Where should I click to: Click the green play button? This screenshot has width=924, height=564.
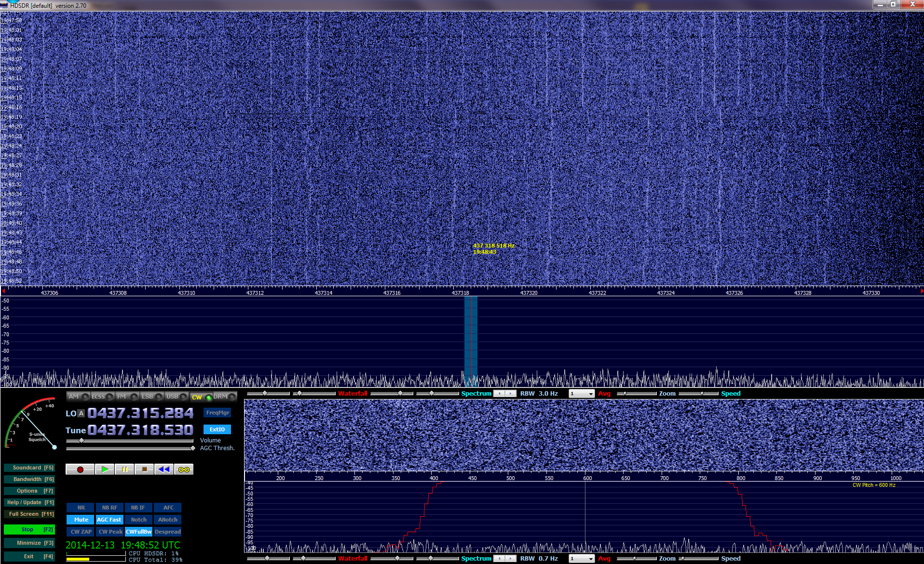(105, 469)
